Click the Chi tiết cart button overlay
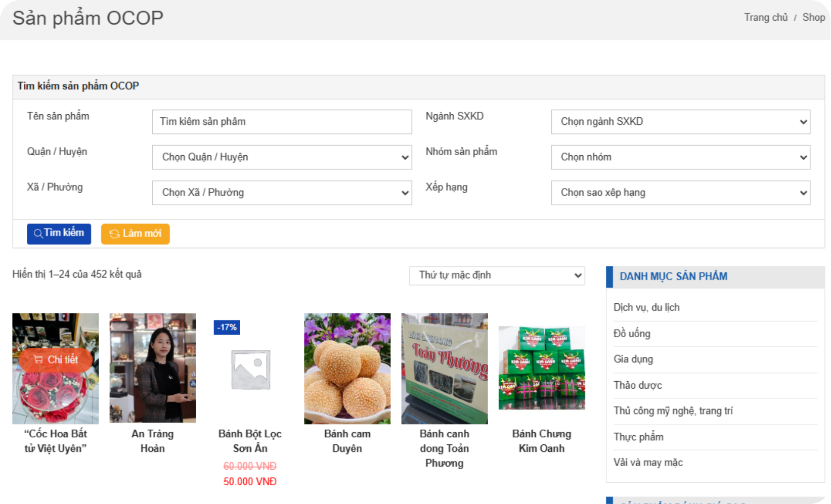The height and width of the screenshot is (504, 831). click(x=56, y=360)
